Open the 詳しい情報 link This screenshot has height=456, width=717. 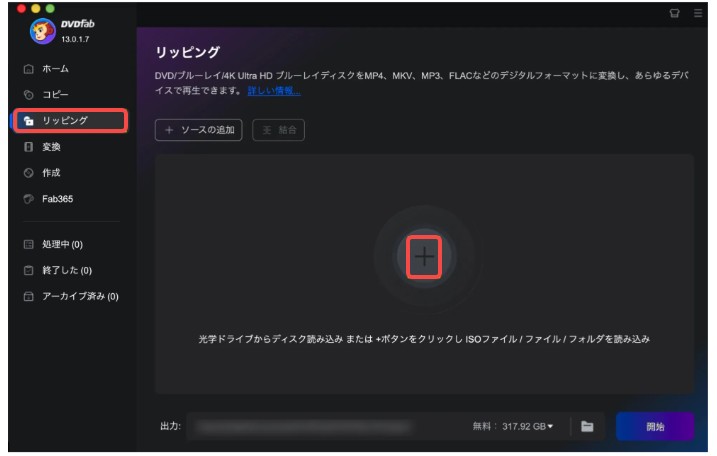(x=274, y=91)
